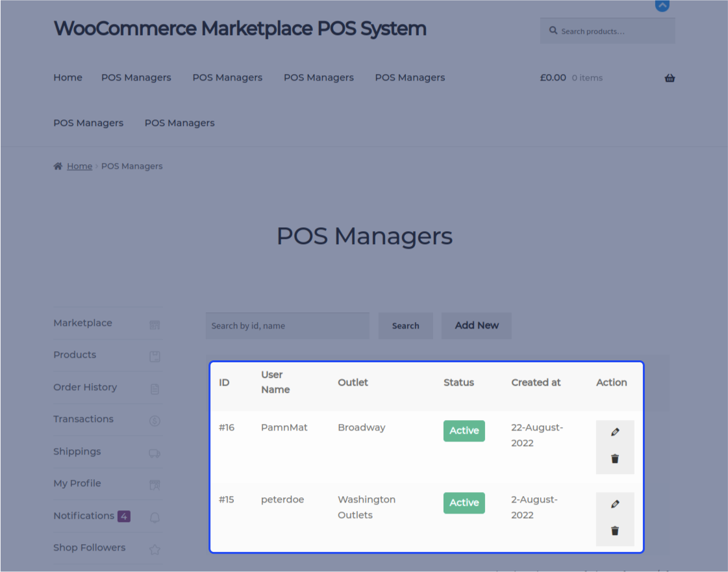
Task: Click the user name PamnMat
Action: click(x=284, y=427)
